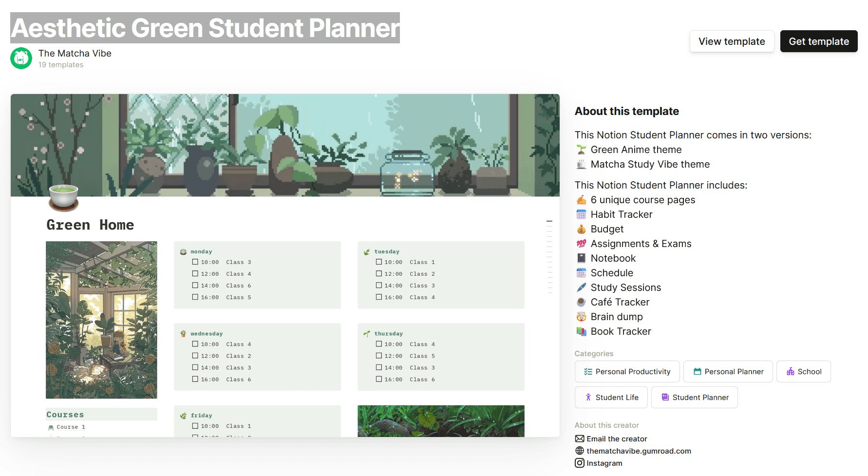Click the matcha tea cup page icon
868x476 pixels.
pos(64,198)
